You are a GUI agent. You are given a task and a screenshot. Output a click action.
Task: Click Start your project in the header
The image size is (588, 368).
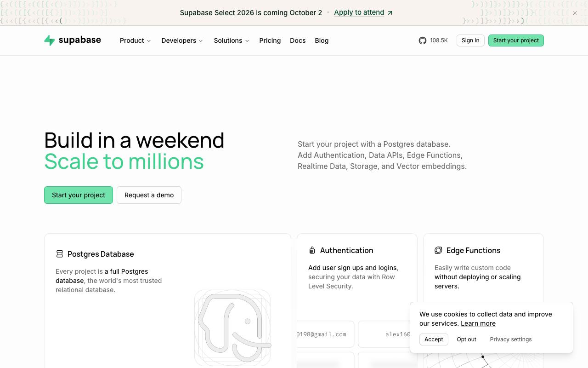click(x=516, y=40)
